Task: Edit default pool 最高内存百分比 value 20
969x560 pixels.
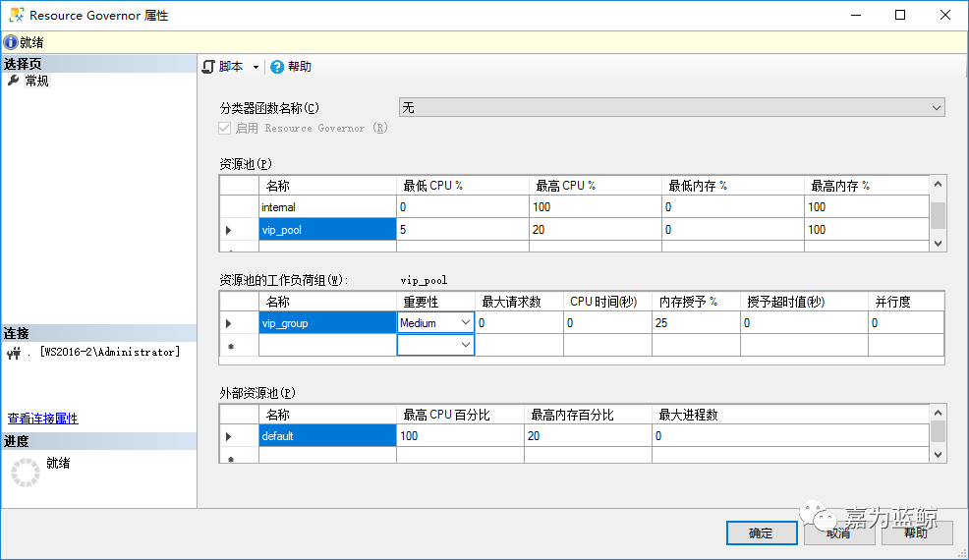Action: (x=589, y=436)
